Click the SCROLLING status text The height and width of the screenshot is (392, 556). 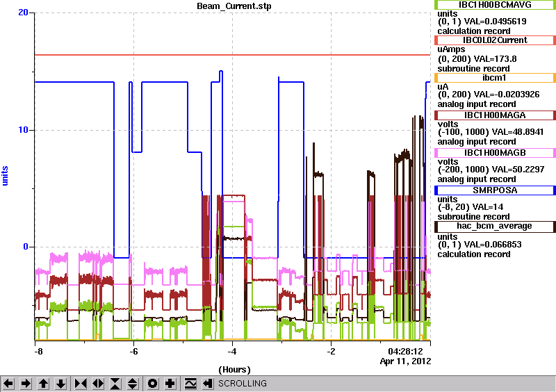pyautogui.click(x=242, y=384)
